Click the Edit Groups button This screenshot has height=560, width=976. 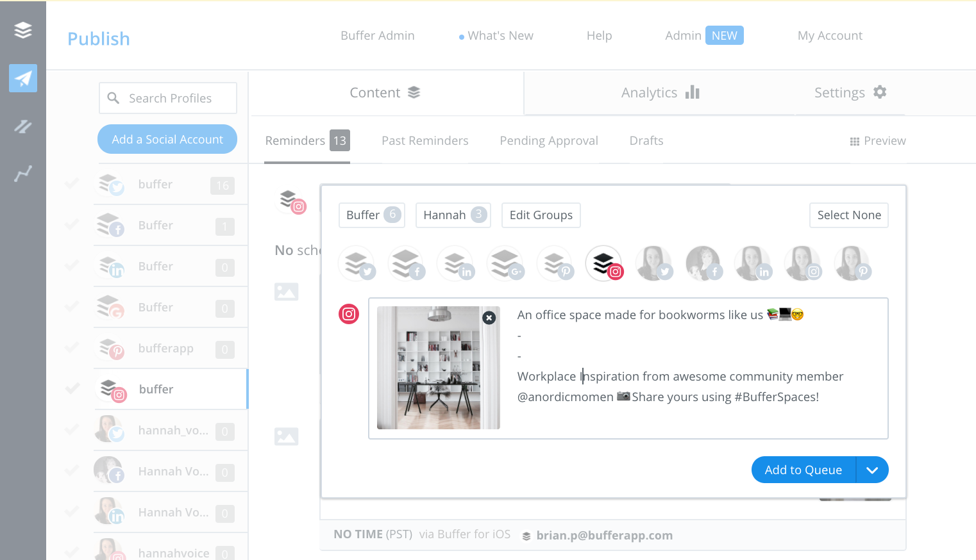(541, 215)
